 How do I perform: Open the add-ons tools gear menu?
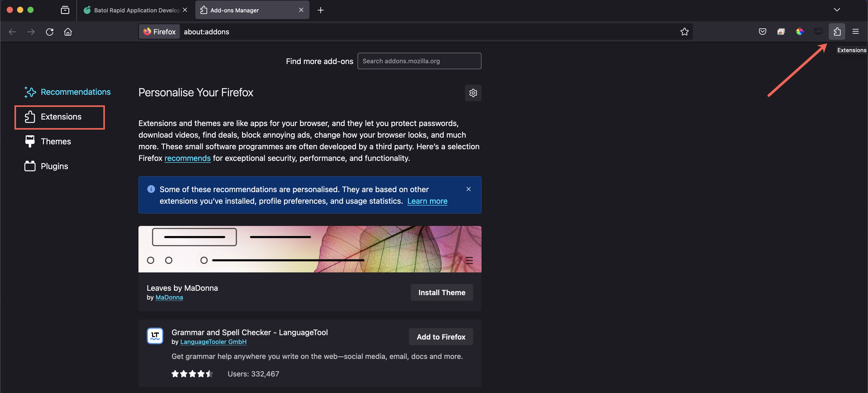click(473, 93)
